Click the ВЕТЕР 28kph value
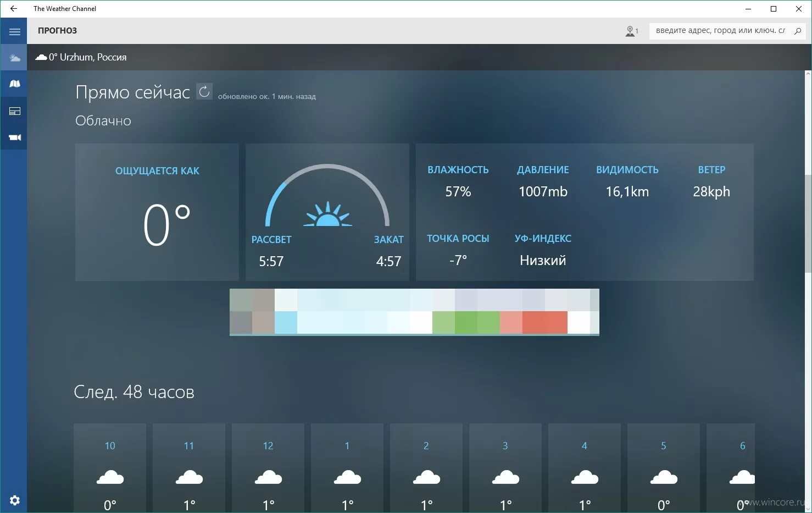This screenshot has height=513, width=812. [711, 191]
